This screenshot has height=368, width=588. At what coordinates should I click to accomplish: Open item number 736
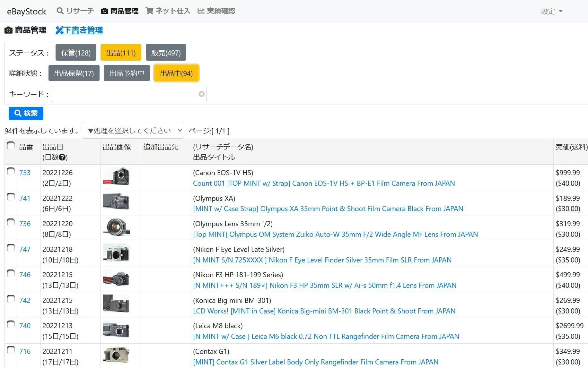25,224
